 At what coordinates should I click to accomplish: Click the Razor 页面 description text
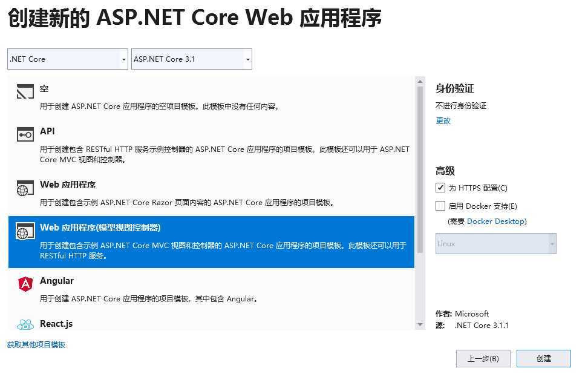[x=187, y=203]
